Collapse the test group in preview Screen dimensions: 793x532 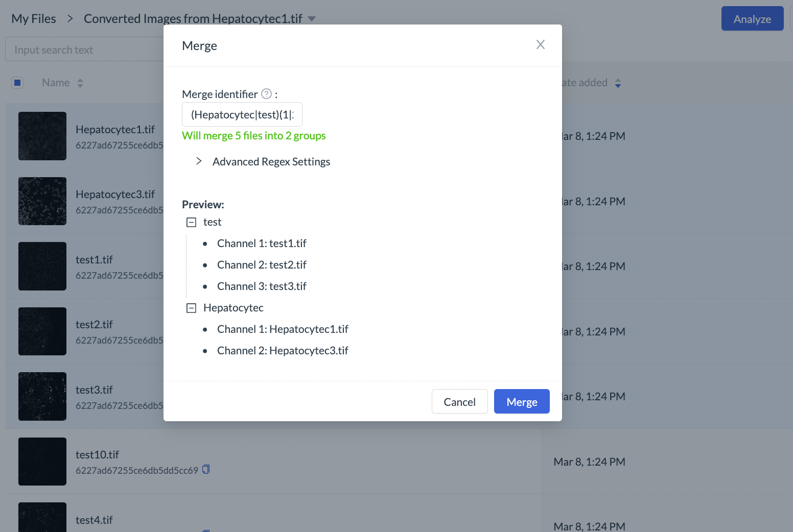[191, 222]
